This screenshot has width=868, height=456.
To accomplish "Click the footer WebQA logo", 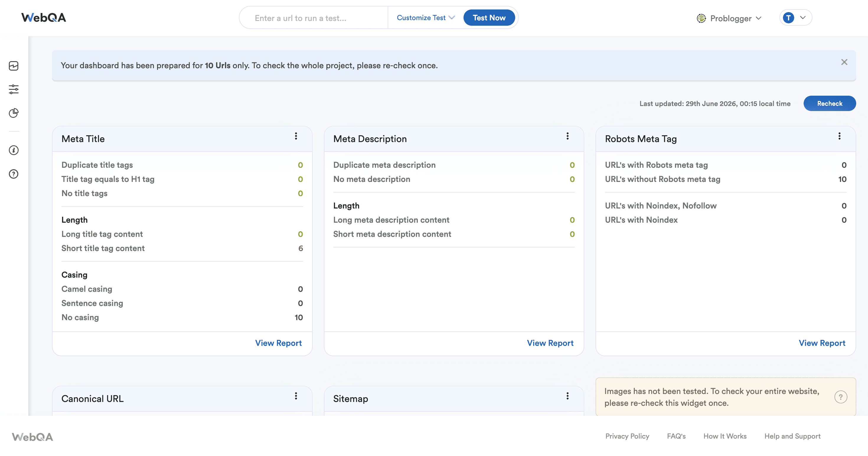I will (32, 437).
